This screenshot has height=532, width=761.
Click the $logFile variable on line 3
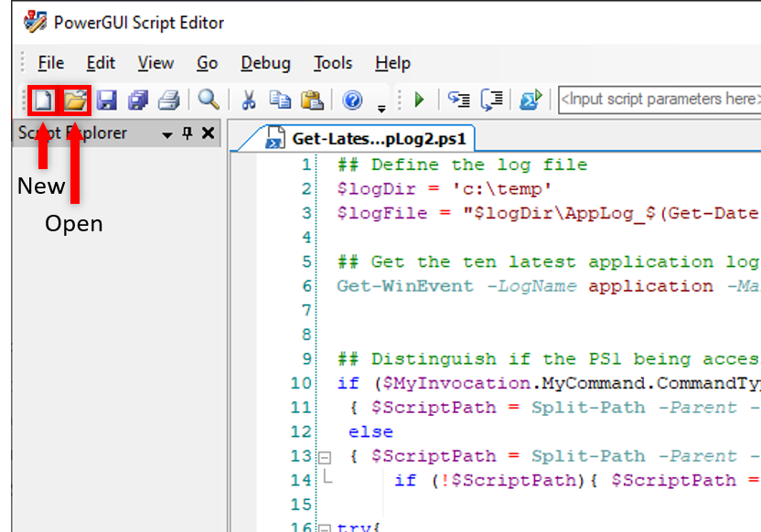[x=382, y=213]
